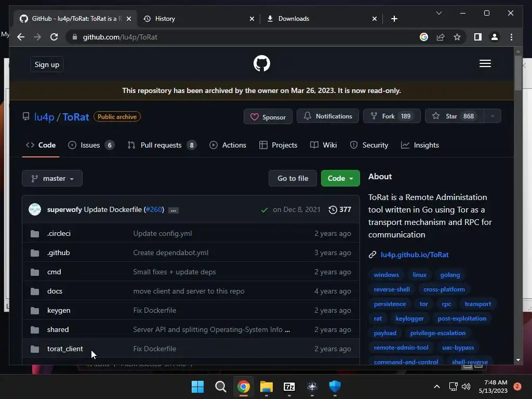Viewport: 532px width, 399px height.
Task: Open 7-Zip from the taskbar
Action: (x=289, y=387)
